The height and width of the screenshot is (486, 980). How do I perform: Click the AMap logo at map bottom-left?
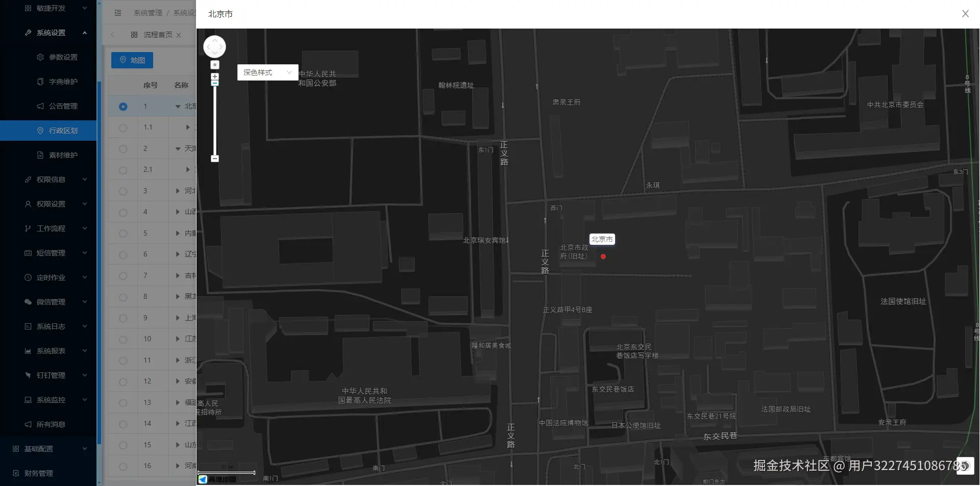pyautogui.click(x=217, y=479)
